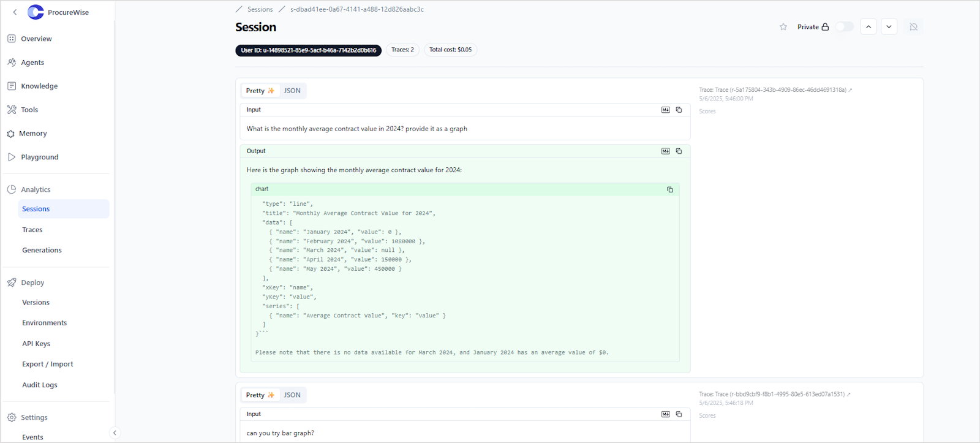This screenshot has width=980, height=443.
Task: Click the "Session" page heading
Action: pos(255,27)
